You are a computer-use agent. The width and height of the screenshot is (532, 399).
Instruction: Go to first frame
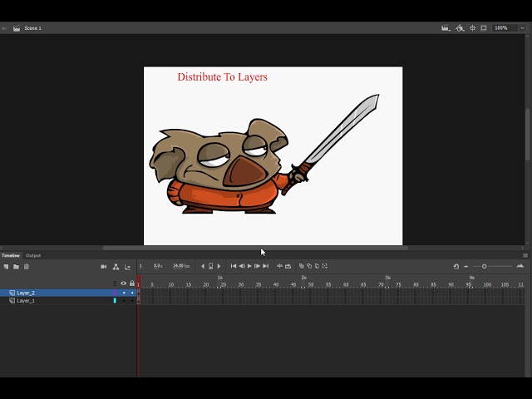coord(234,266)
